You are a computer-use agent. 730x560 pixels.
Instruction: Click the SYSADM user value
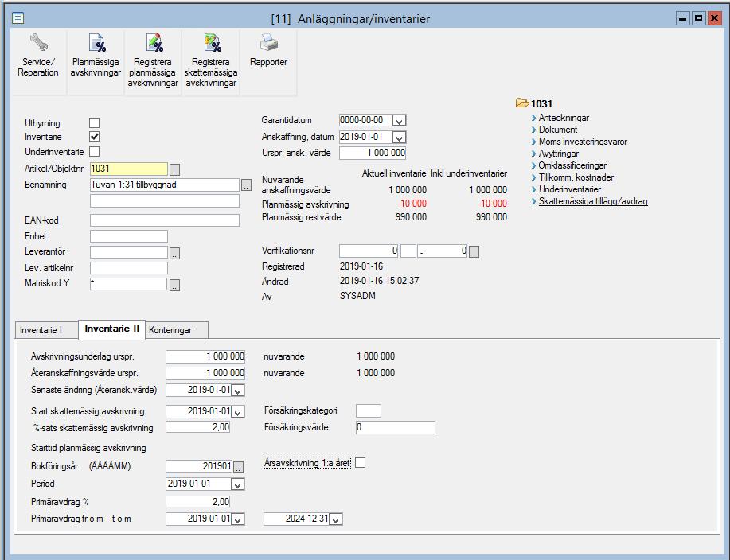357,296
